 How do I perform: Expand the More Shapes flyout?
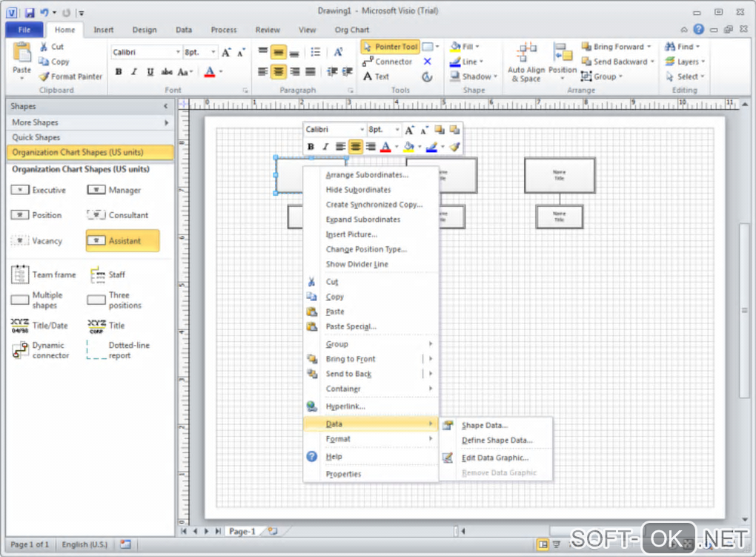89,122
